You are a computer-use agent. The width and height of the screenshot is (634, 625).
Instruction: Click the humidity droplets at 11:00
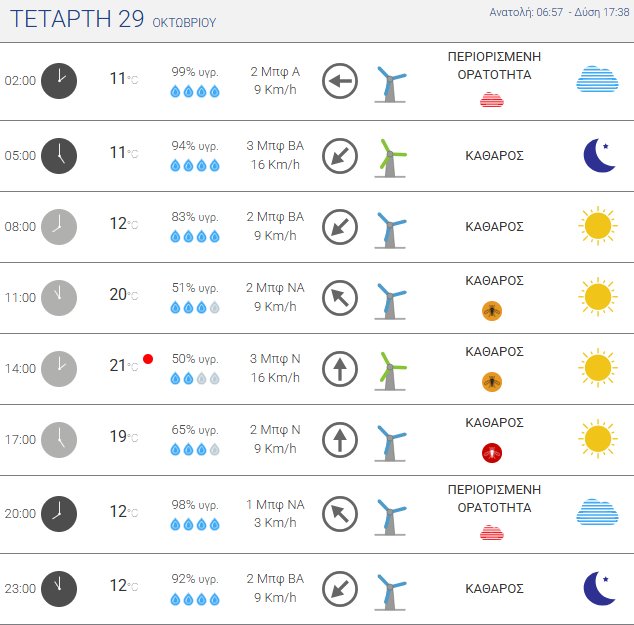[x=195, y=307]
